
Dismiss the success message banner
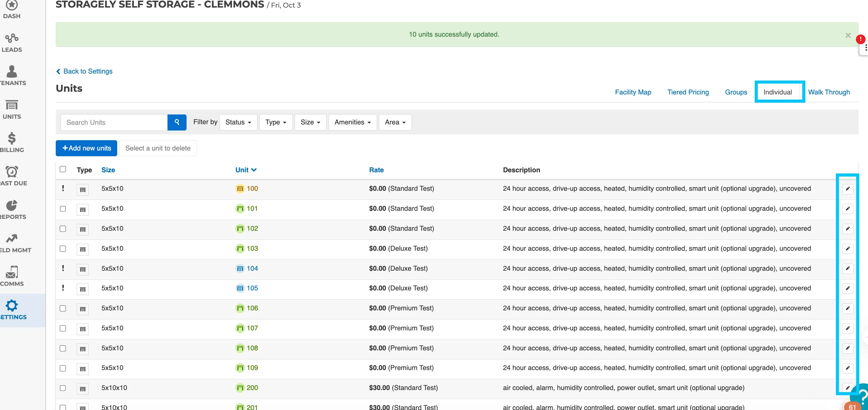[848, 35]
